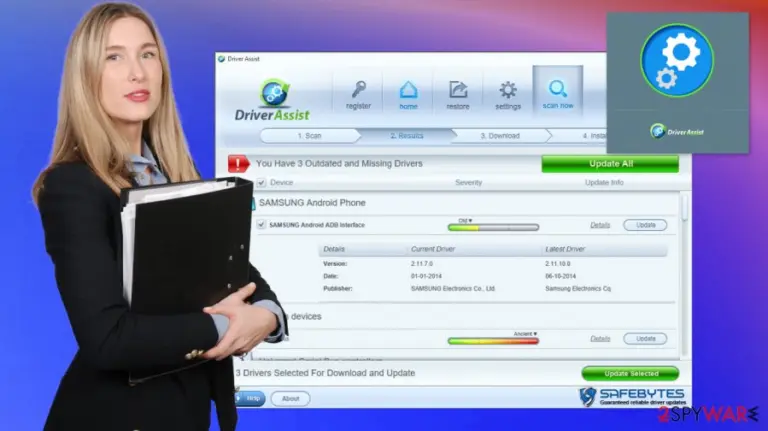
Task: Click the Update Selected button
Action: 630,374
